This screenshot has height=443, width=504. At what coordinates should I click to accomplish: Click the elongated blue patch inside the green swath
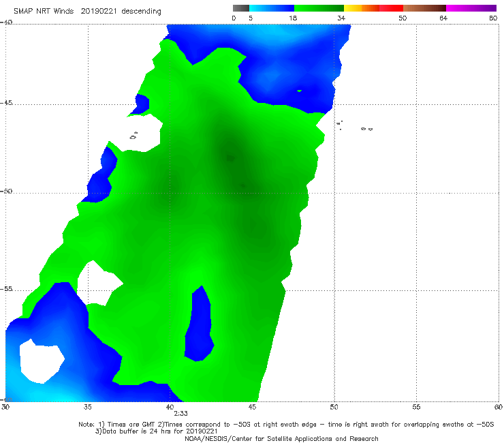coord(199,325)
